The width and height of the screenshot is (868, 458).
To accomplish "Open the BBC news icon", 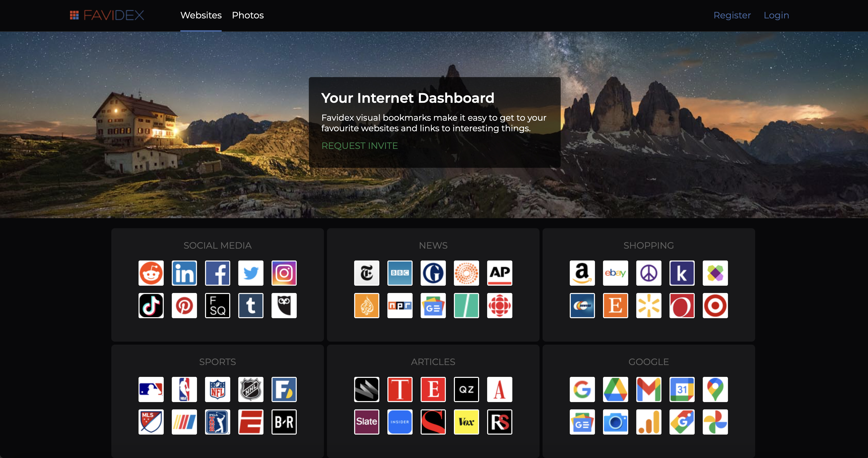I will (400, 273).
